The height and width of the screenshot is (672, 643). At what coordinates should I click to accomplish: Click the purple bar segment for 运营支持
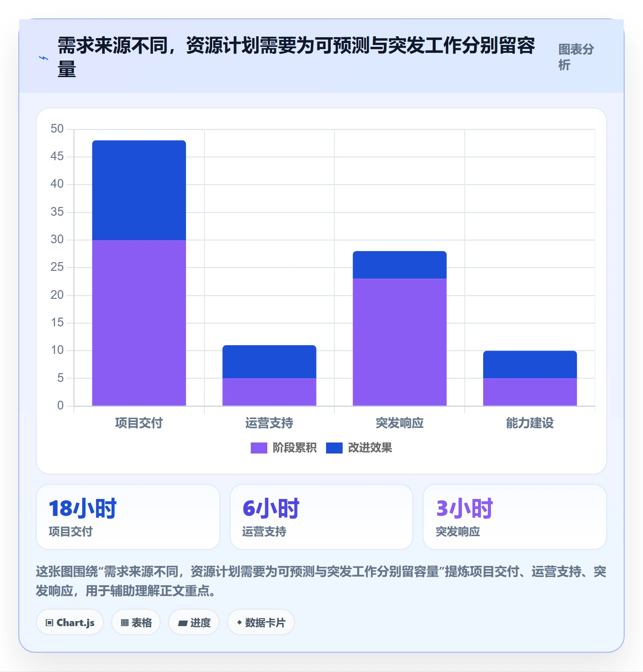click(270, 392)
